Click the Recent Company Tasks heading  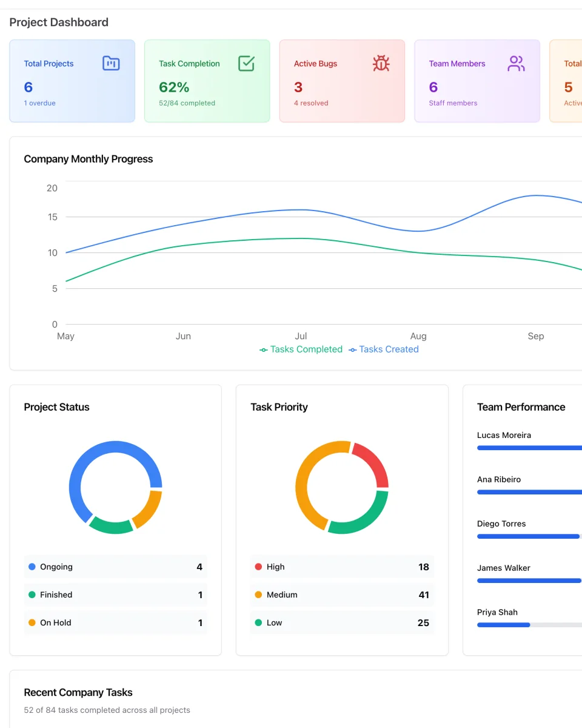point(78,692)
